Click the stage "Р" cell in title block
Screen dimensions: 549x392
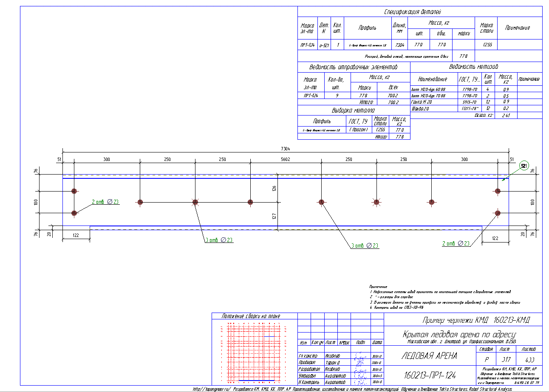tap(486, 359)
